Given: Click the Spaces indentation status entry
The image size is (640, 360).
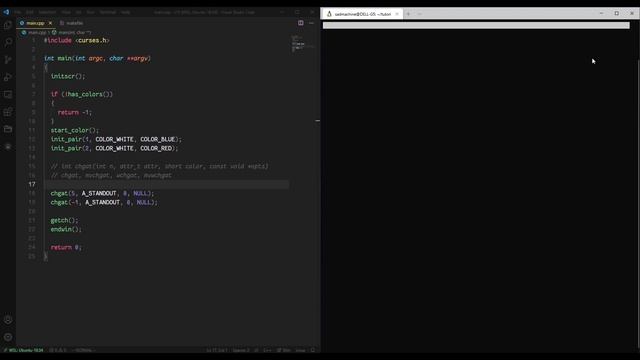Looking at the screenshot, I should pos(240,350).
